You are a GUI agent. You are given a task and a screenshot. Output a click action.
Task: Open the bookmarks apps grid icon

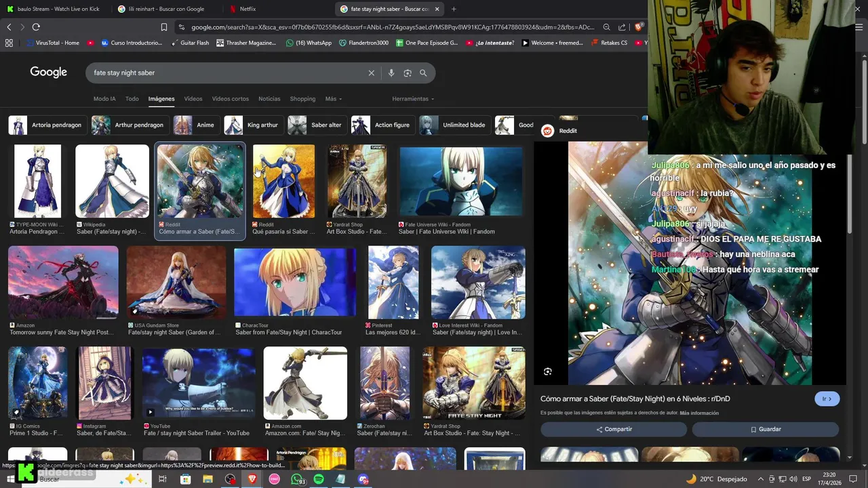(x=9, y=43)
